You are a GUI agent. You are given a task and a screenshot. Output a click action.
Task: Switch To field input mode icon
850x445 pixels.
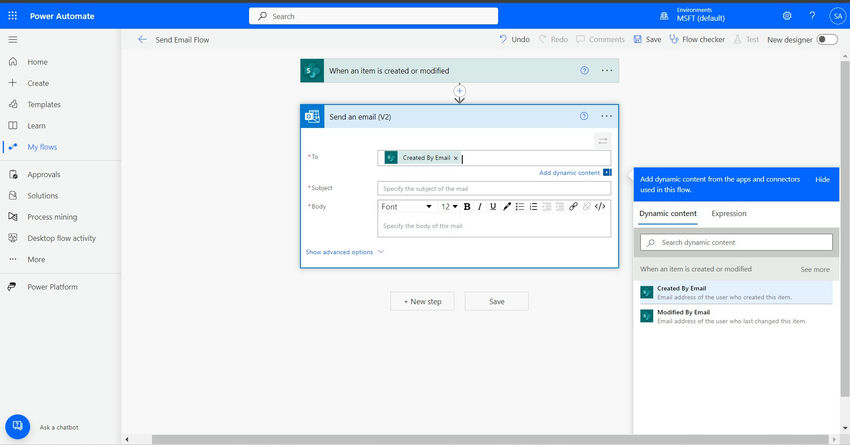coord(603,141)
